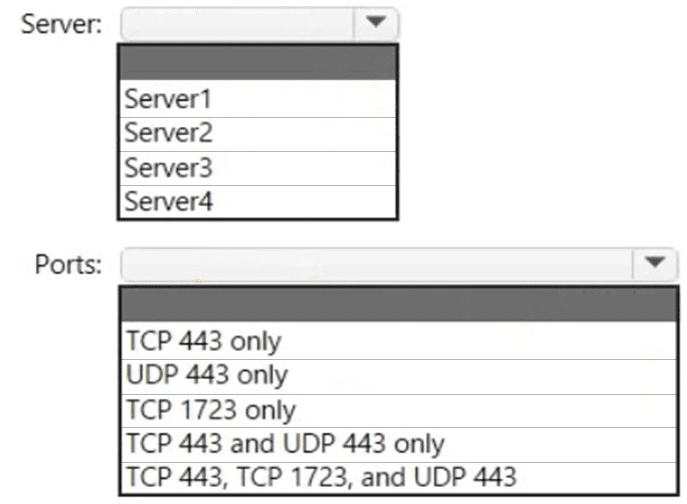Select Server4 as the server
The height and width of the screenshot is (504, 687).
(258, 201)
